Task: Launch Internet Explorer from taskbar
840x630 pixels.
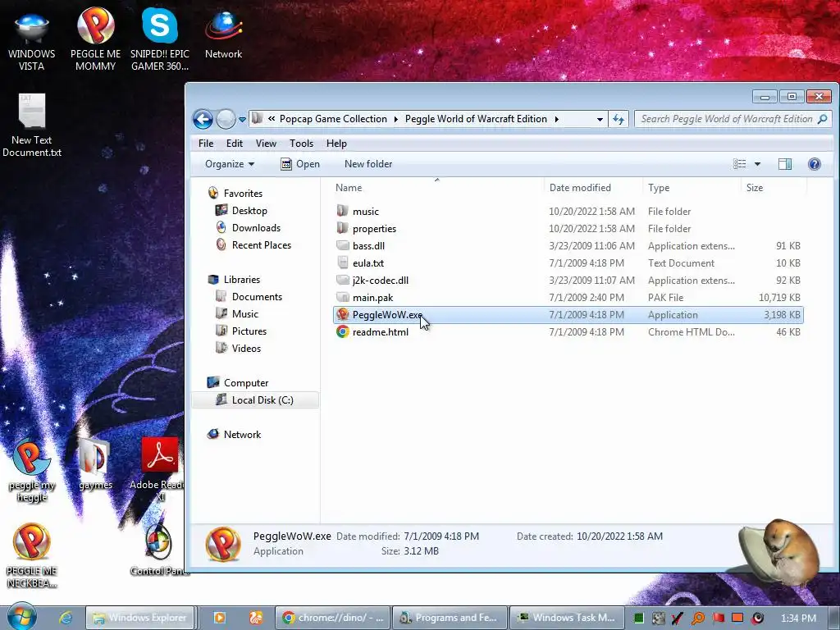Action: point(66,618)
